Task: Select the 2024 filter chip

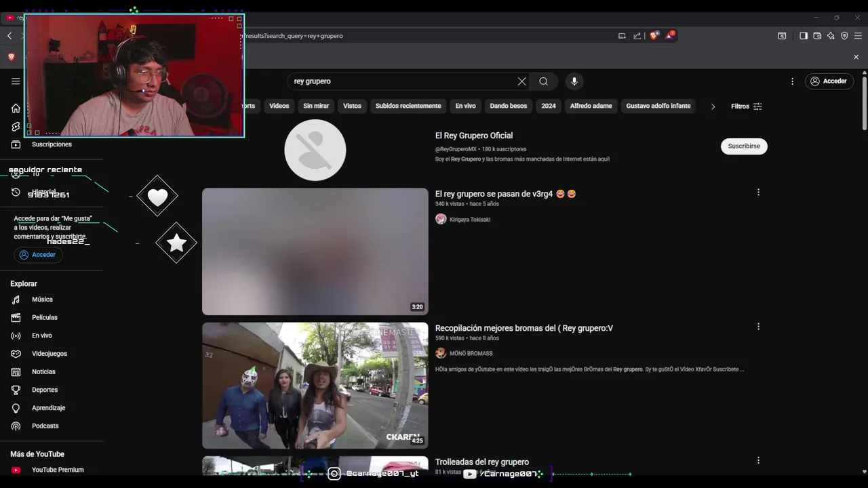Action: point(549,106)
